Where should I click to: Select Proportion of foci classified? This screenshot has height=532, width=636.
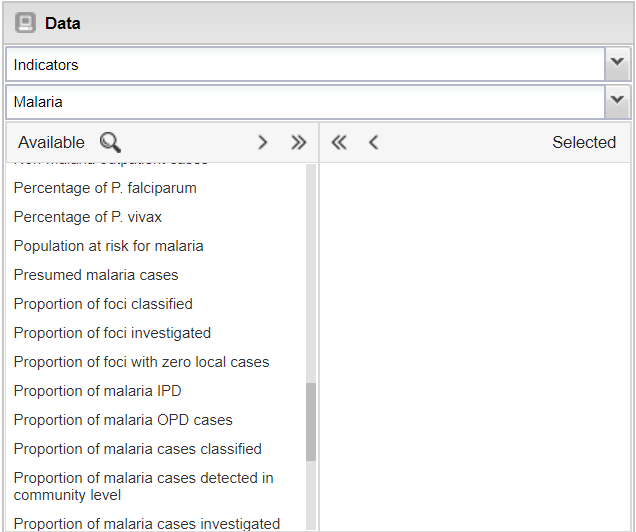[x=103, y=304]
